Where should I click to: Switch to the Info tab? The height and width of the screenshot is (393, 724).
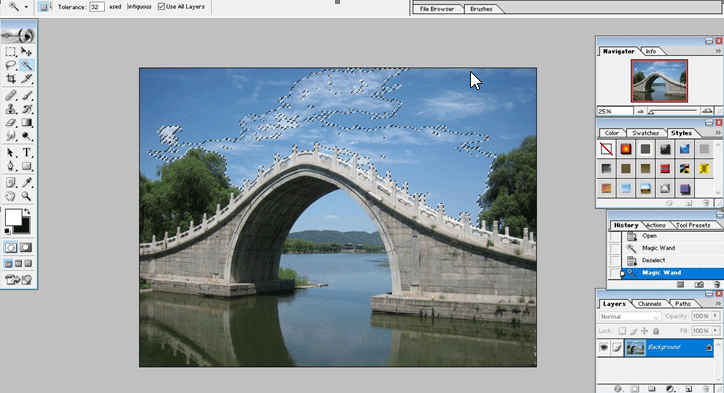coord(651,51)
